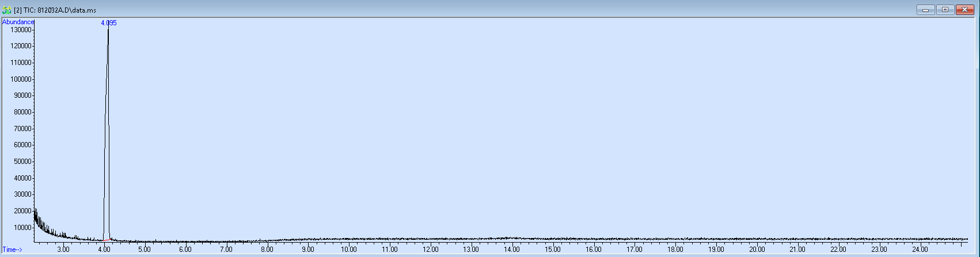Click the 19.00 time axis label
Screen dimensions: 980x257
pos(716,250)
